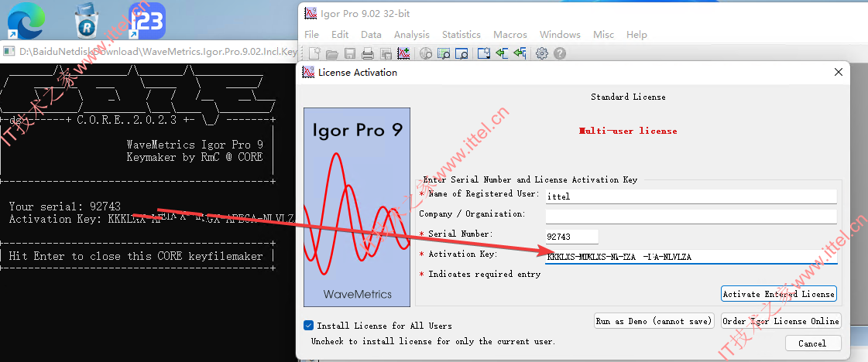
Task: Click the Data Browser magnifier icon
Action: (426, 53)
